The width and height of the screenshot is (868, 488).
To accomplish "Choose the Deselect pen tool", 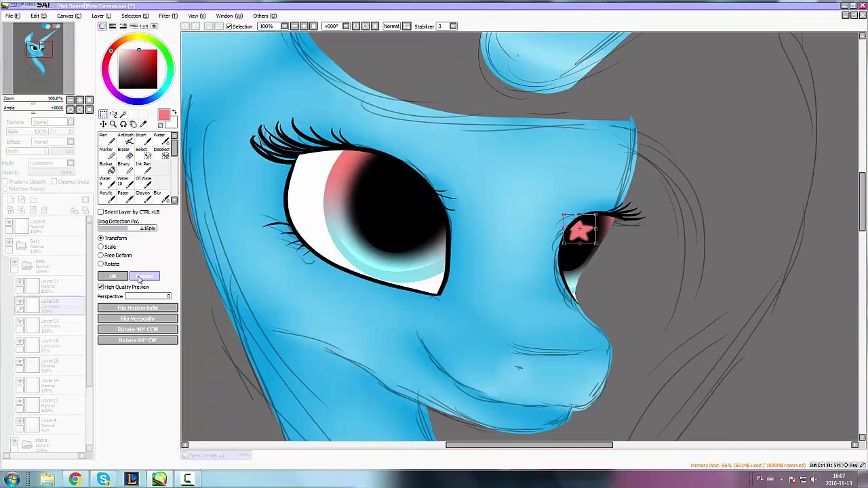I will click(x=161, y=154).
